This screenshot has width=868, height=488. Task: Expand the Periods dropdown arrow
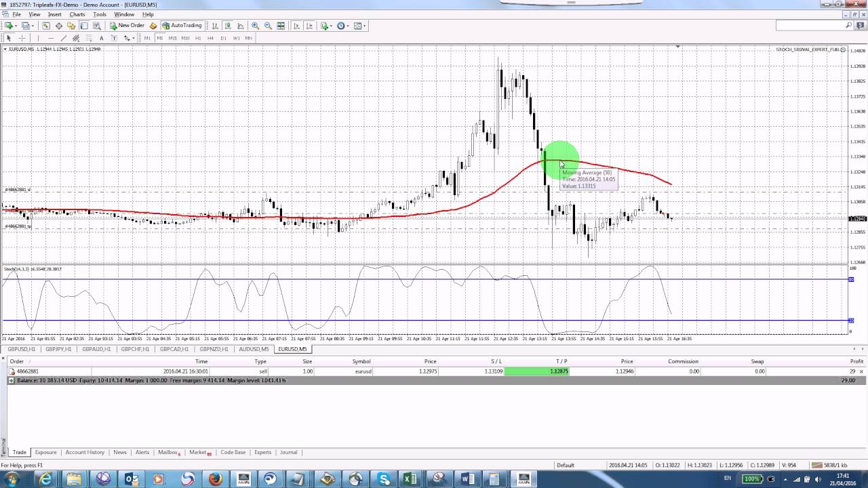click(x=348, y=26)
